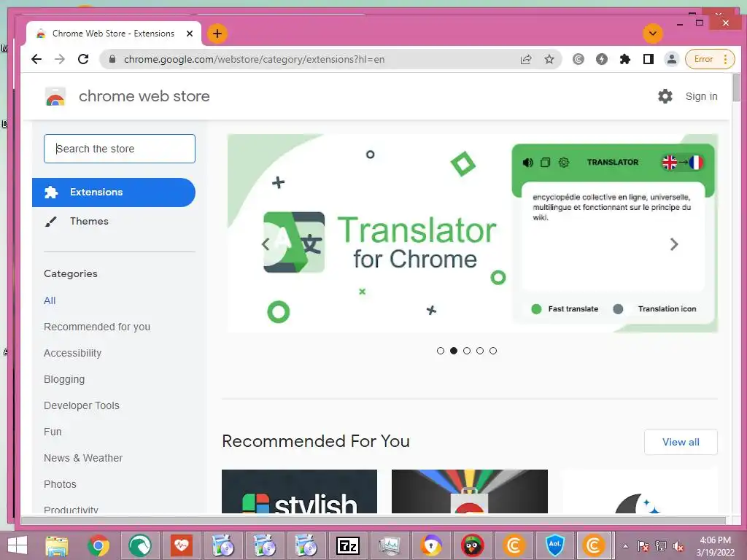
Task: View all Recommended For You extensions
Action: (x=681, y=442)
